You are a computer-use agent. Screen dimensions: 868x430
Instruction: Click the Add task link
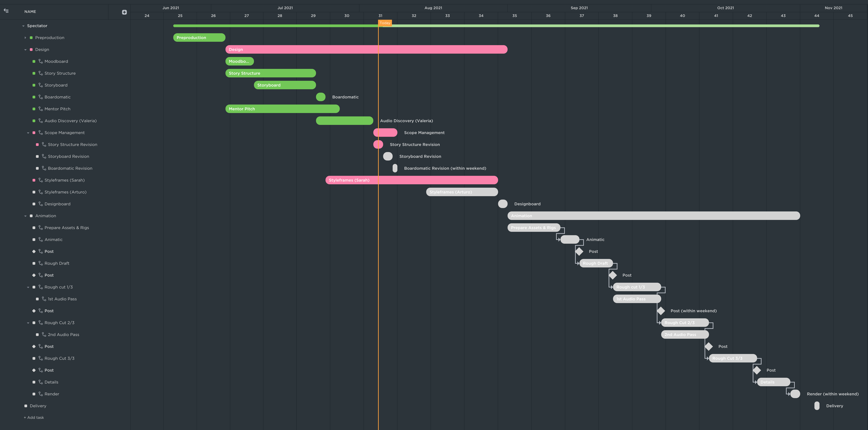(x=34, y=417)
